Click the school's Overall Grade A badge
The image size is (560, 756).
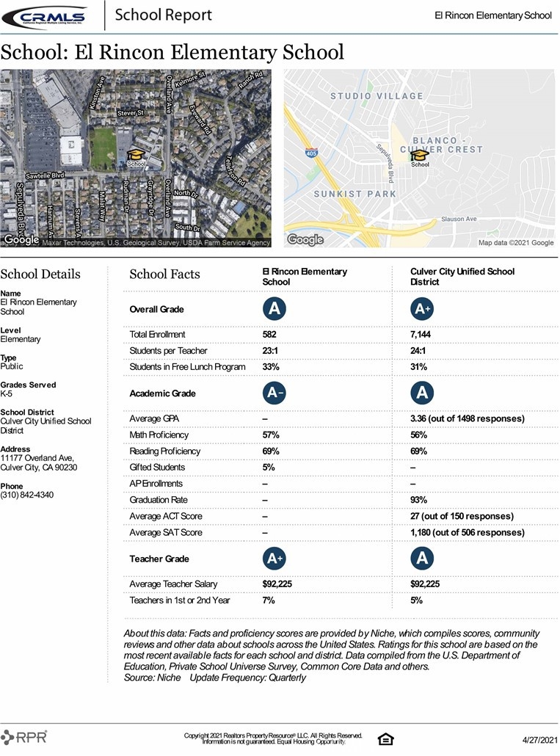(274, 309)
